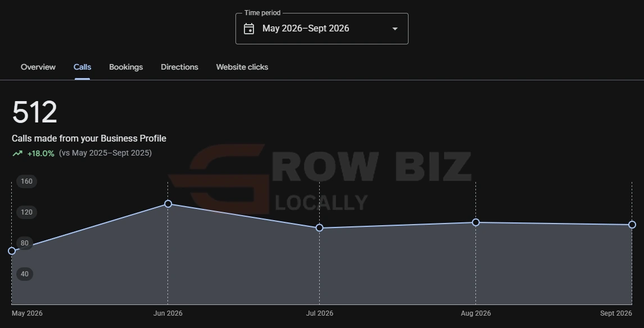644x328 pixels.
Task: Click the Jun 2026 x-axis label
Action: pyautogui.click(x=168, y=313)
